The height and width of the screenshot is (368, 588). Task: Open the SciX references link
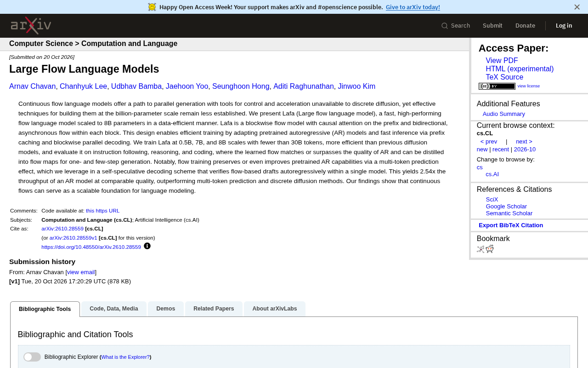(x=492, y=200)
